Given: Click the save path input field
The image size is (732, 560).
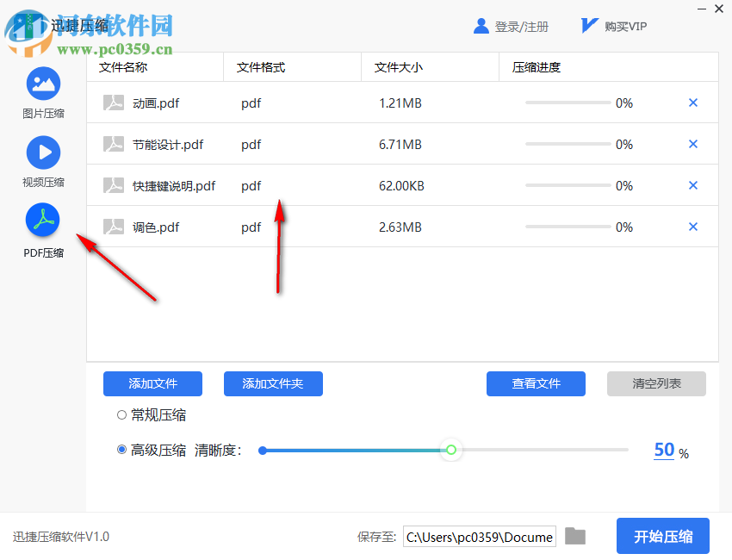Looking at the screenshot, I should (x=479, y=536).
